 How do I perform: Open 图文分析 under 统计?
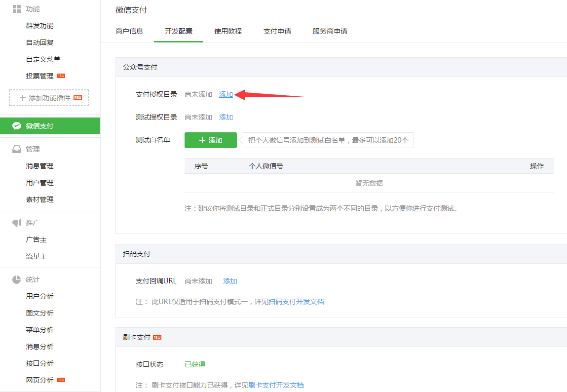click(x=40, y=313)
